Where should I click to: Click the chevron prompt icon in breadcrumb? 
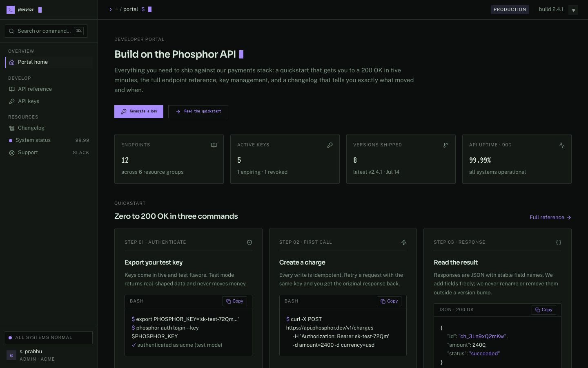pyautogui.click(x=111, y=9)
